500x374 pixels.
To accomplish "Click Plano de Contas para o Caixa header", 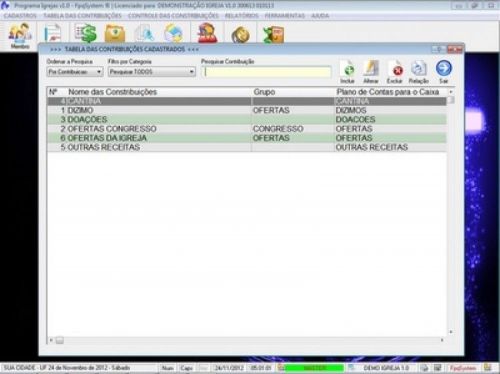I will (x=388, y=92).
